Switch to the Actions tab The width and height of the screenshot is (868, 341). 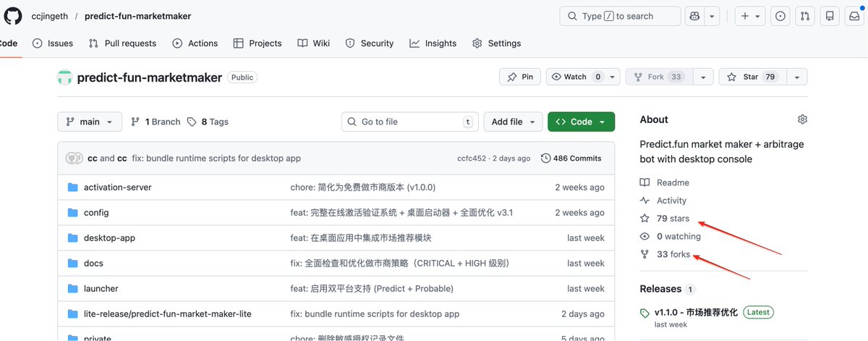tap(195, 43)
